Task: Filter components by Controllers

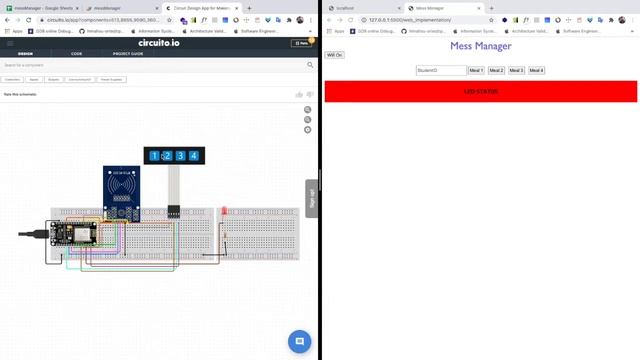Action: 12,80
